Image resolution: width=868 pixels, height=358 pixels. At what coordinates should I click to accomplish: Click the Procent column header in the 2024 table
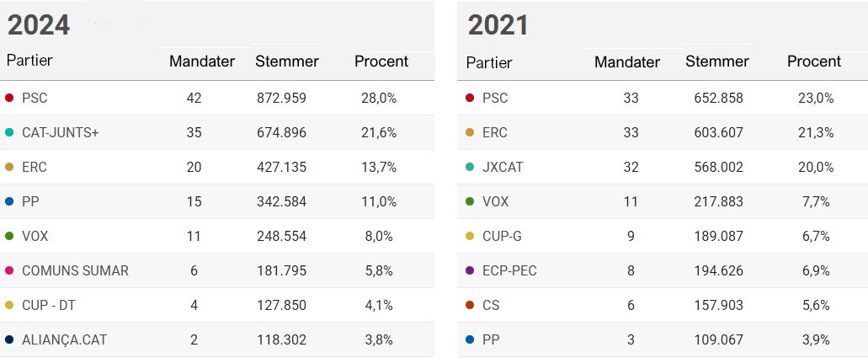(x=381, y=61)
